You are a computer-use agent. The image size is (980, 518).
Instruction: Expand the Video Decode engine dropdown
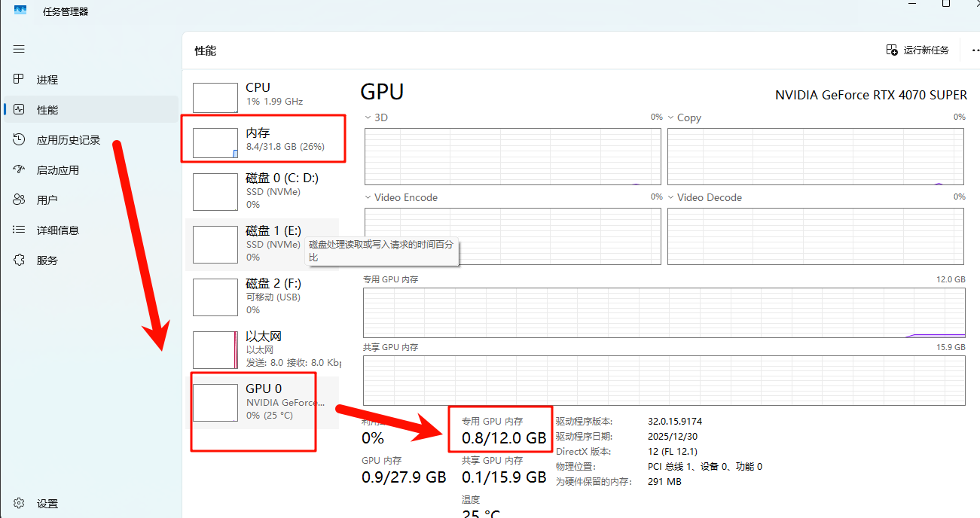pos(670,197)
